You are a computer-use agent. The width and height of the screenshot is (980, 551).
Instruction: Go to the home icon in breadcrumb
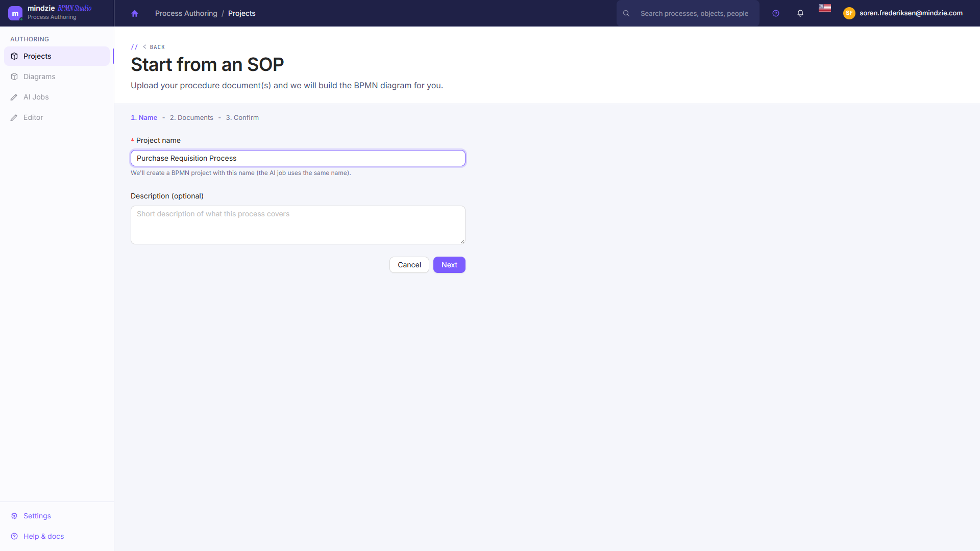coord(135,13)
